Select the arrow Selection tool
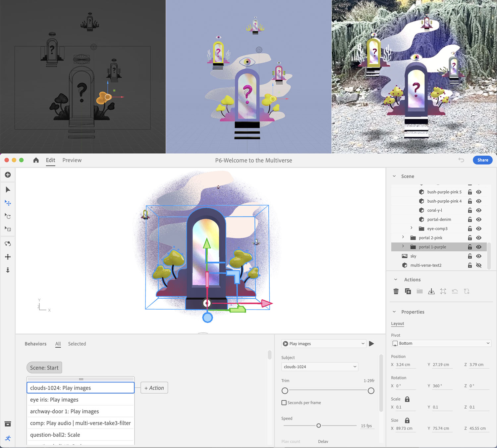This screenshot has width=497, height=448. click(x=8, y=190)
